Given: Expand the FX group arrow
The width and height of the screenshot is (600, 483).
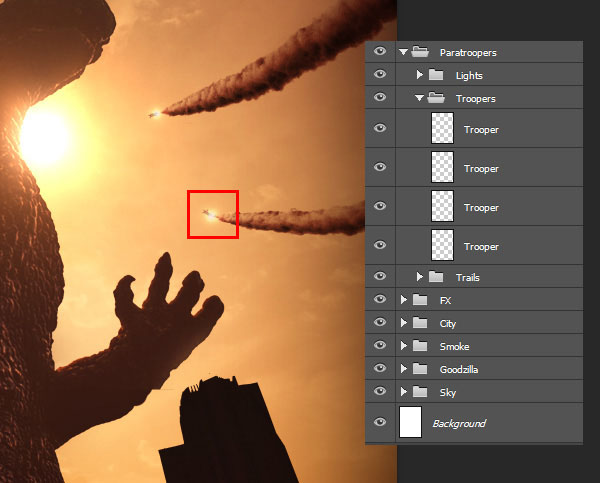Looking at the screenshot, I should click(x=403, y=299).
